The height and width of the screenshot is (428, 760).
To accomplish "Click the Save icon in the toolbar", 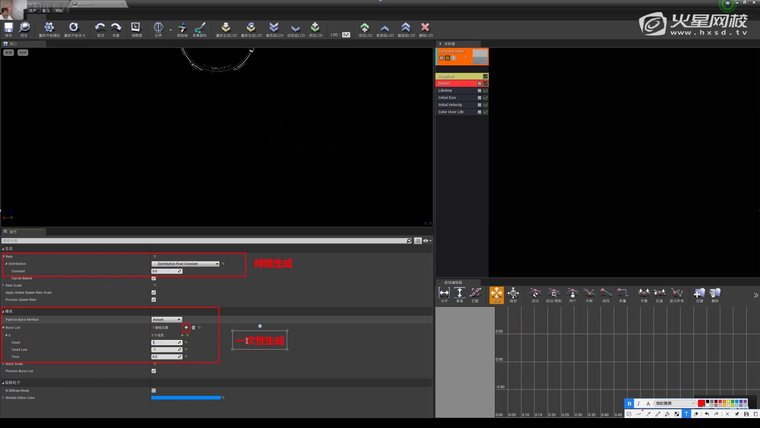I will pyautogui.click(x=8, y=29).
